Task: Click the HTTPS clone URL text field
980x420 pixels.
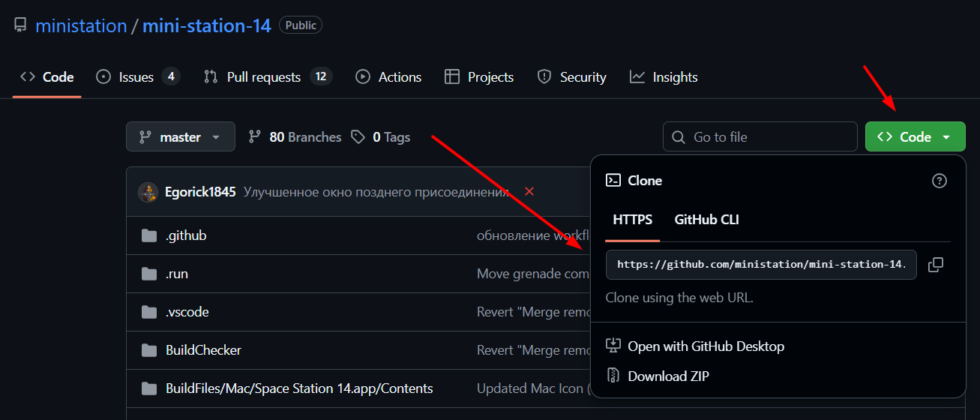Action: (x=761, y=265)
